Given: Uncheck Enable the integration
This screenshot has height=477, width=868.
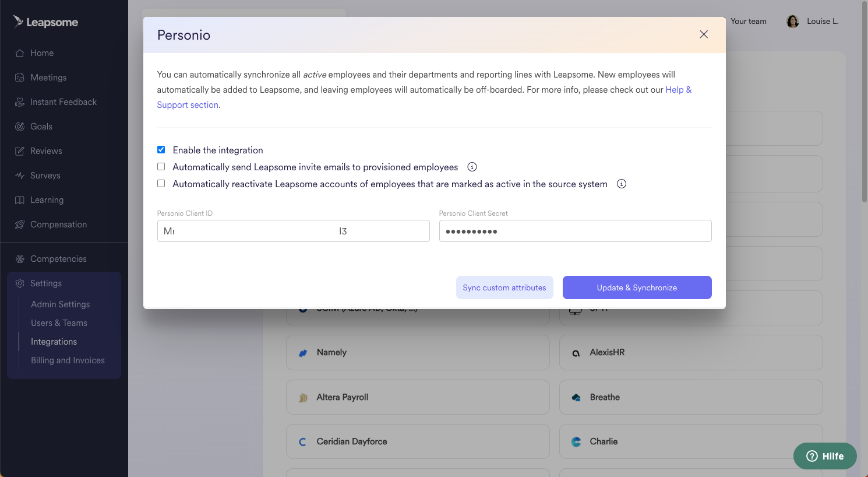Looking at the screenshot, I should click(161, 150).
